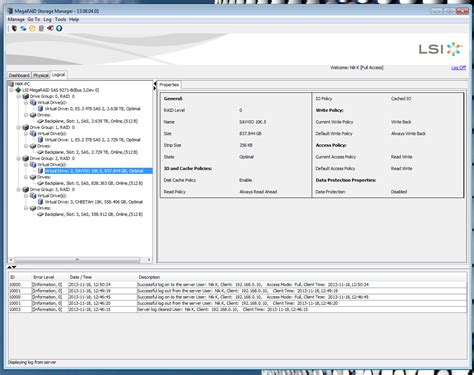Select the Backplane Slot 0 SAS drive row text
This screenshot has width=474, height=375.
[94, 183]
